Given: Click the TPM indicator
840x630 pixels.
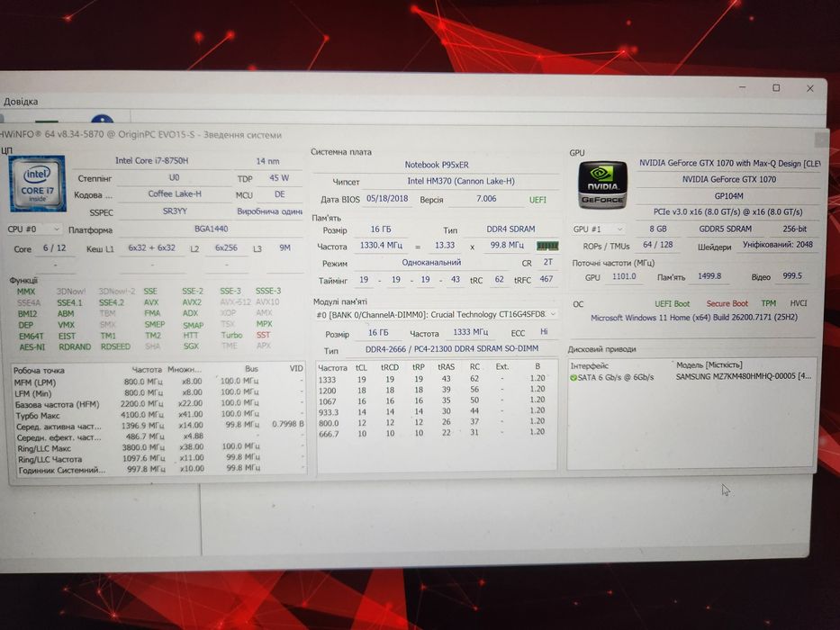Looking at the screenshot, I should [x=768, y=303].
